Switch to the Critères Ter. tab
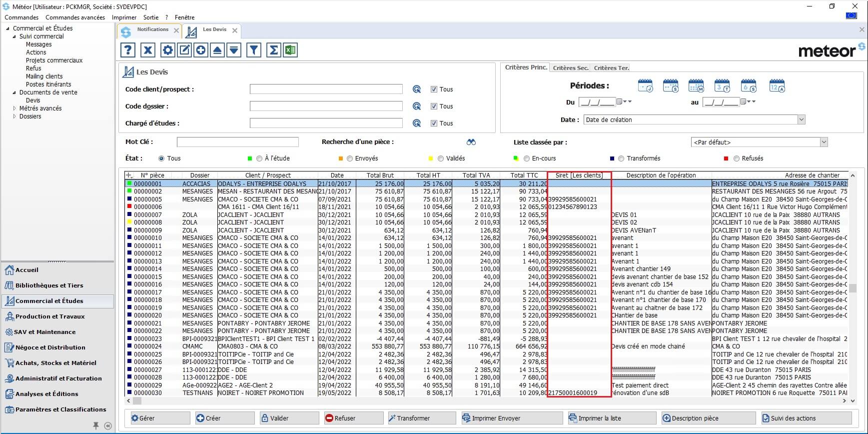Screen dimensions: 868x434 pyautogui.click(x=611, y=68)
